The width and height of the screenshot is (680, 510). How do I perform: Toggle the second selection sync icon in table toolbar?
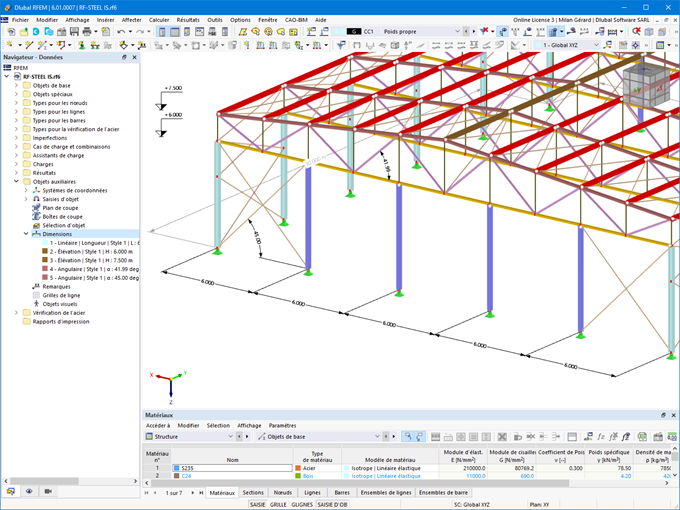[419, 437]
